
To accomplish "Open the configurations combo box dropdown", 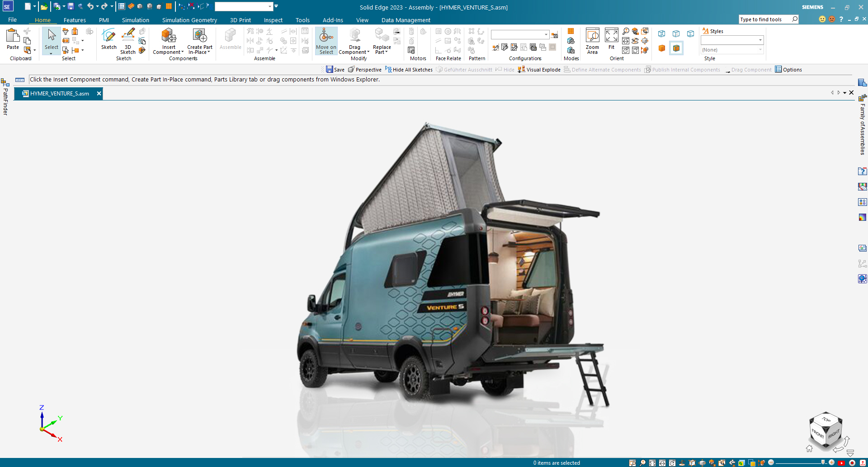I will pos(547,34).
